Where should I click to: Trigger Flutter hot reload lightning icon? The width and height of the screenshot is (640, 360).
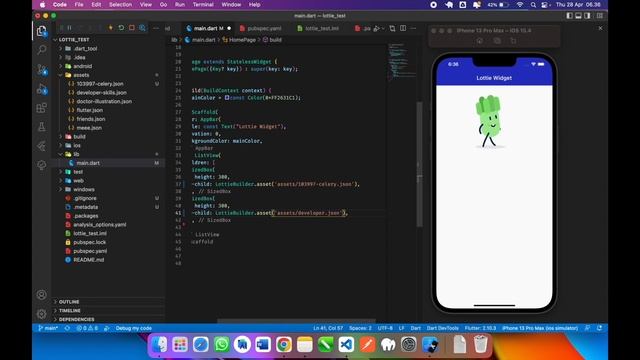111,28
